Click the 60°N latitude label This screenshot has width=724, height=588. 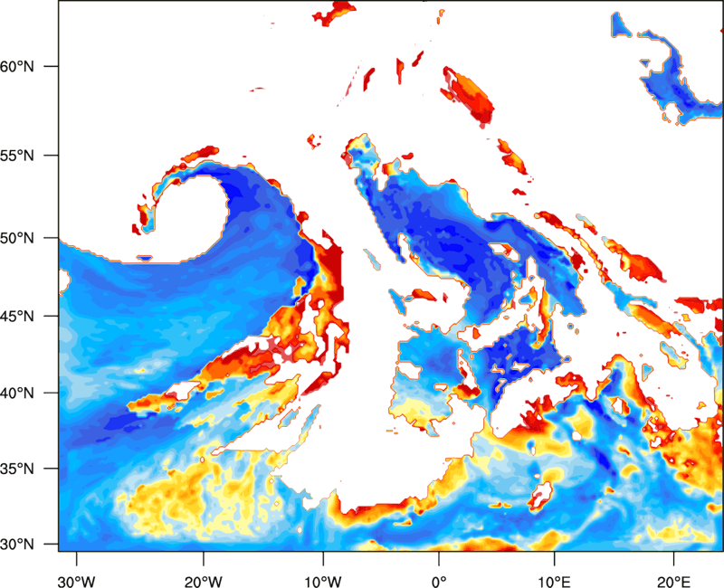pyautogui.click(x=17, y=66)
